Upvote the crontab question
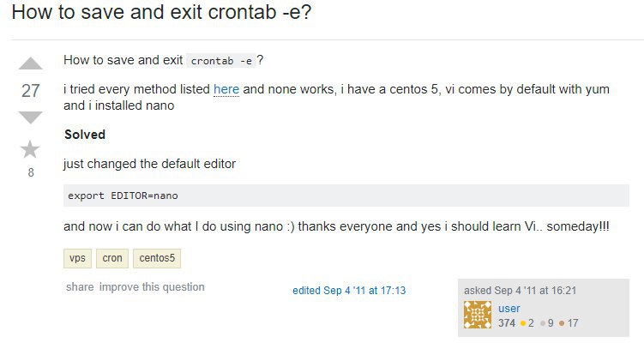Viewport: 644px width, 343px height. [31, 65]
